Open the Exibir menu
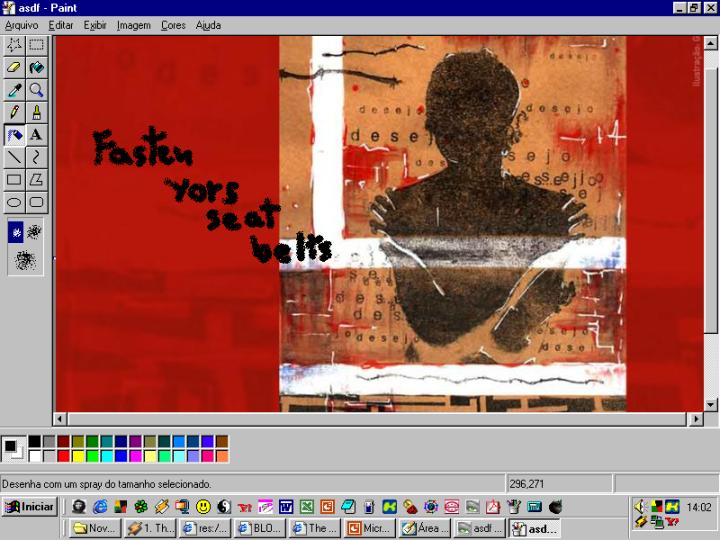 (x=95, y=25)
